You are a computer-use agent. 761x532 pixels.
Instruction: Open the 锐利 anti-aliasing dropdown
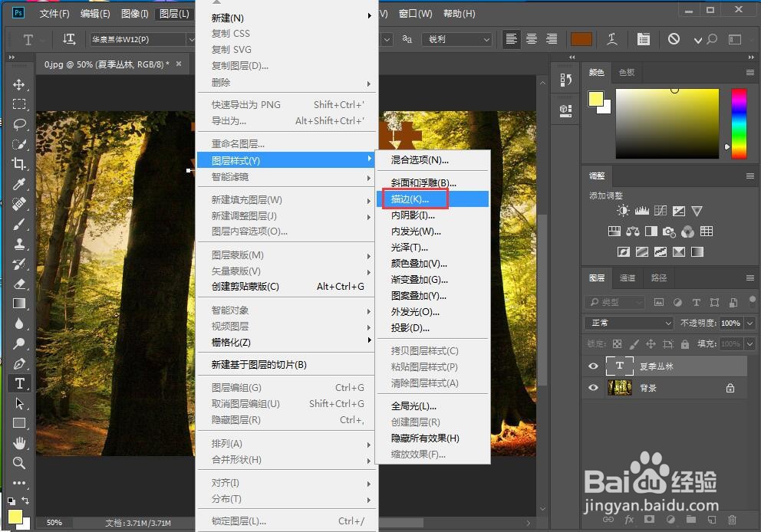[x=457, y=39]
